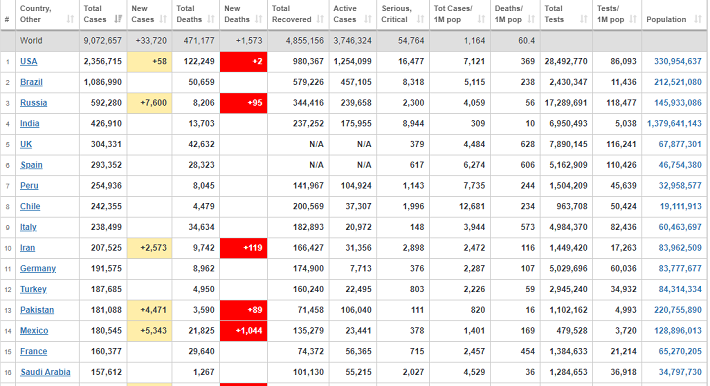Open the Italy link
The height and width of the screenshot is (386, 710).
[28, 227]
